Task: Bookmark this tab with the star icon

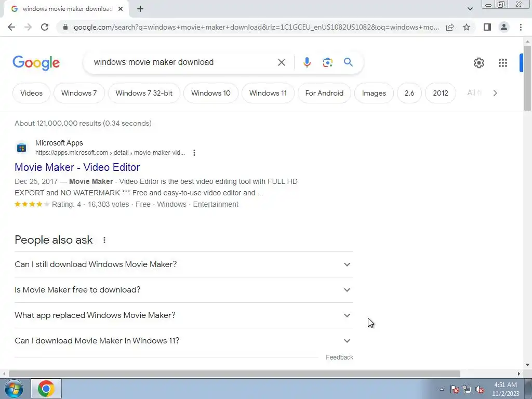Action: tap(467, 27)
